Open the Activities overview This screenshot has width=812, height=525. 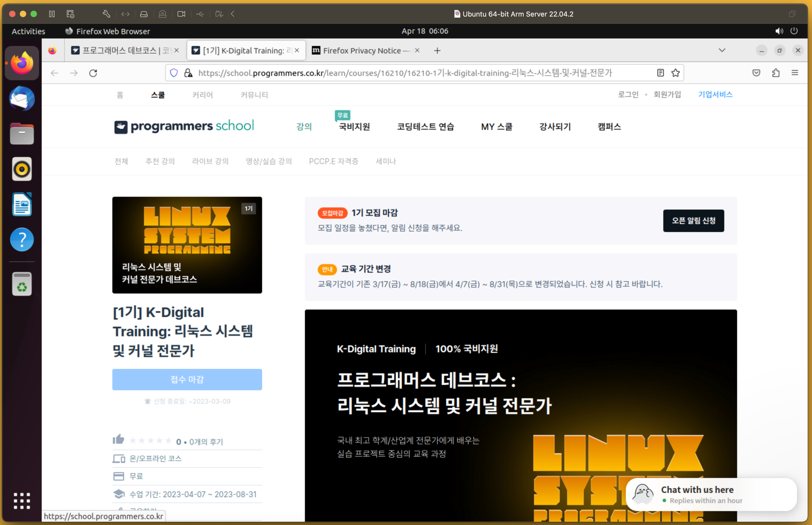click(x=28, y=31)
